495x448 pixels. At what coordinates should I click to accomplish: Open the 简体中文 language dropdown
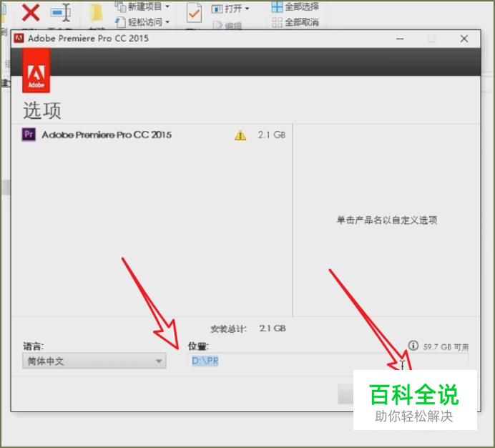(94, 361)
